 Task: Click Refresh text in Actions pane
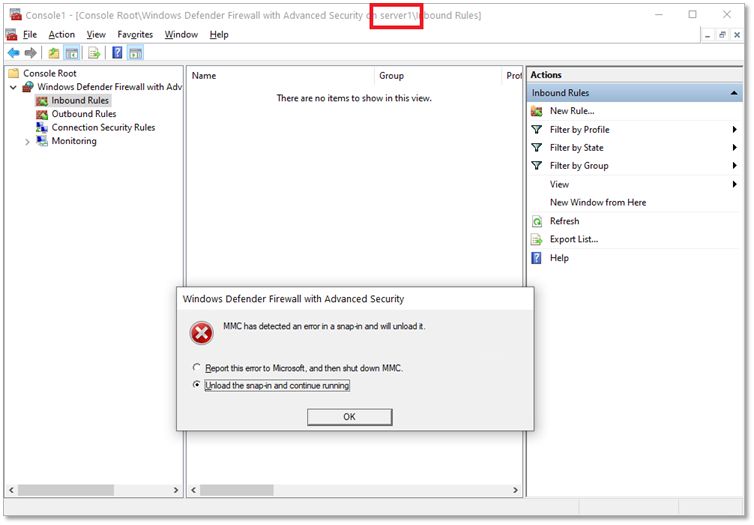pos(565,221)
